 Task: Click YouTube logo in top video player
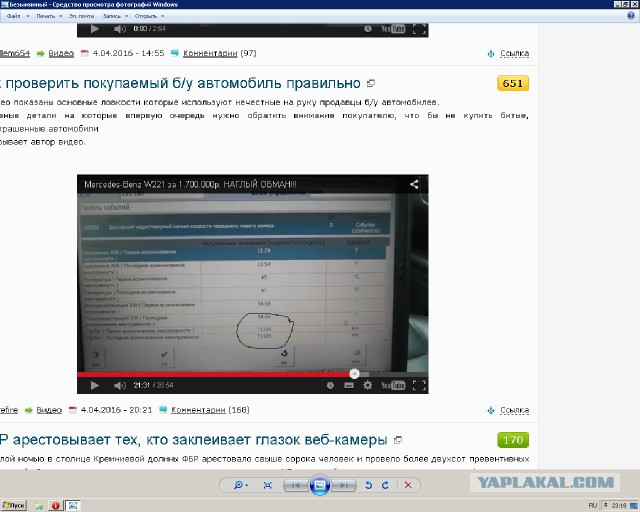coord(393,29)
